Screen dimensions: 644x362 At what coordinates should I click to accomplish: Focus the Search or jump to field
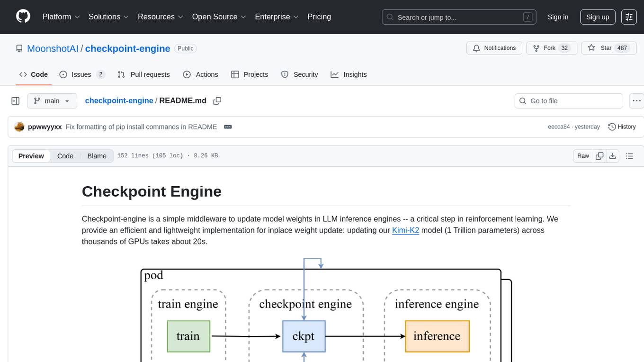[x=459, y=17]
